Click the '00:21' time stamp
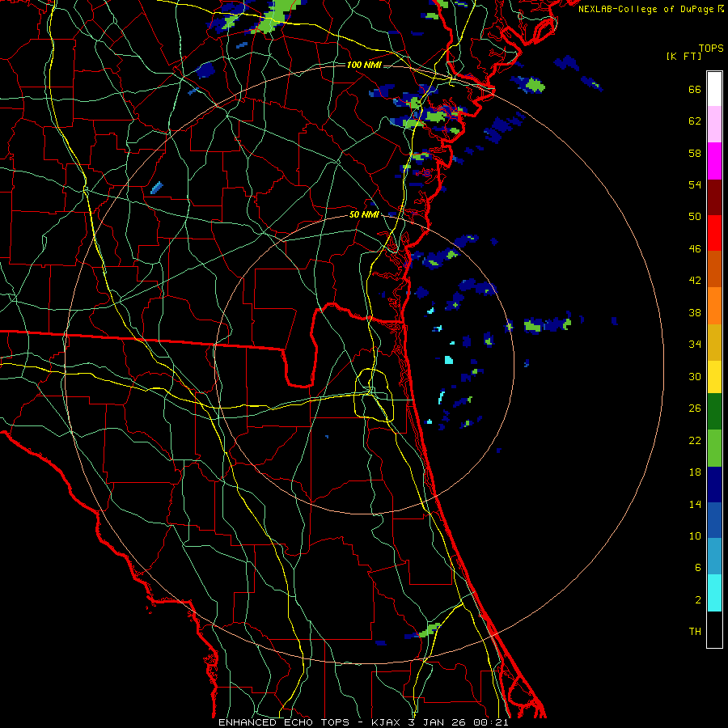Viewport: 728px width, 728px height. tap(491, 722)
